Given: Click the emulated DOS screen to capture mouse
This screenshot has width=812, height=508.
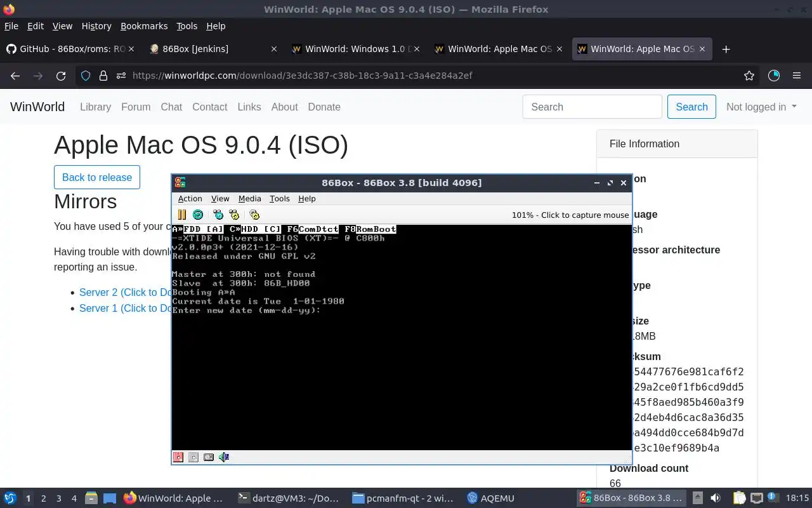Looking at the screenshot, I should click(x=402, y=337).
